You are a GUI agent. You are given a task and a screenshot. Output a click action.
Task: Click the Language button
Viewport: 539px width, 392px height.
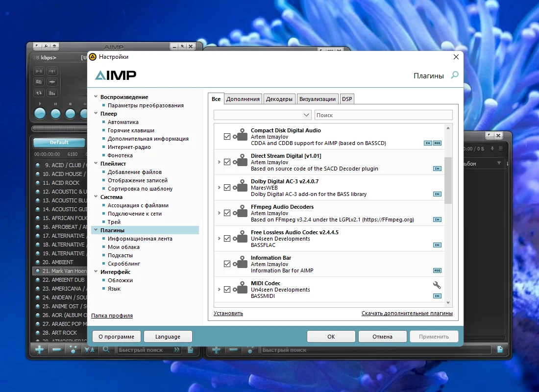pos(168,336)
